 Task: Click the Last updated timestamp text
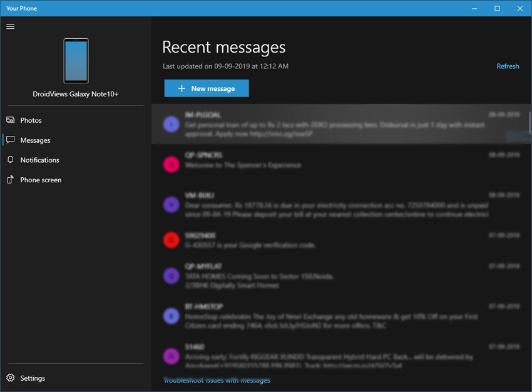click(225, 66)
